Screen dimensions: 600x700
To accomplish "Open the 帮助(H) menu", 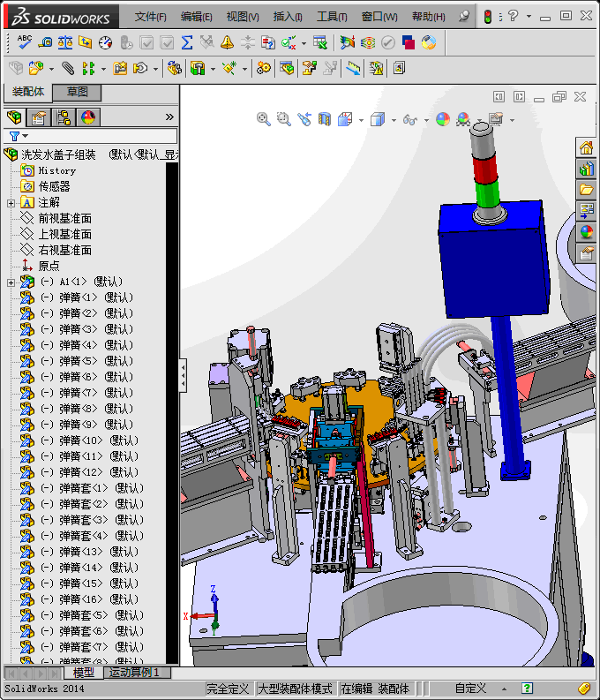I will (428, 17).
